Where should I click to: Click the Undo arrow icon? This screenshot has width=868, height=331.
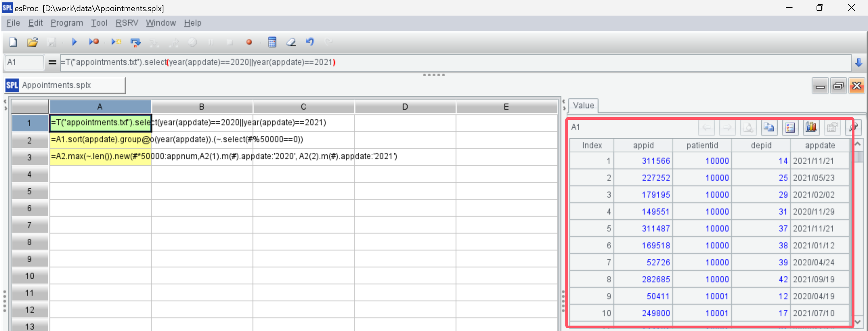tap(310, 42)
